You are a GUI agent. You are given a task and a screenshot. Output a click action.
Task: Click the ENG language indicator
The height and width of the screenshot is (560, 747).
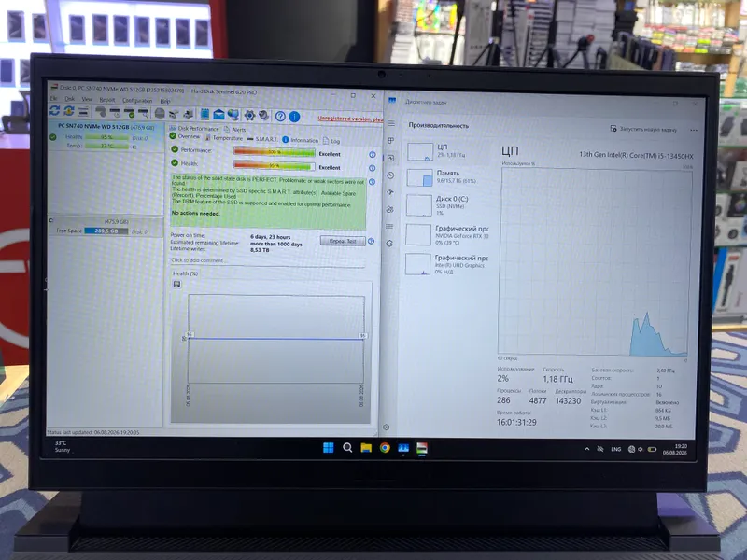[616, 449]
